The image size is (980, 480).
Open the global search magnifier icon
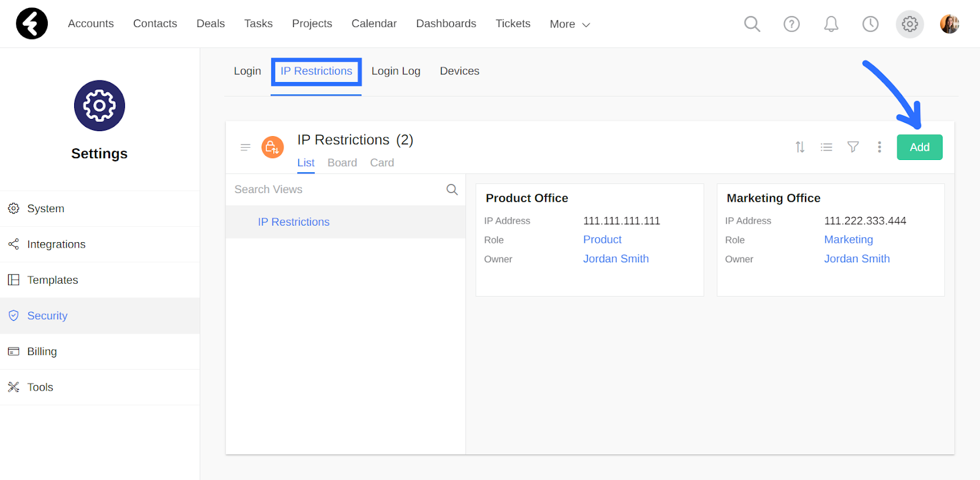pos(752,24)
